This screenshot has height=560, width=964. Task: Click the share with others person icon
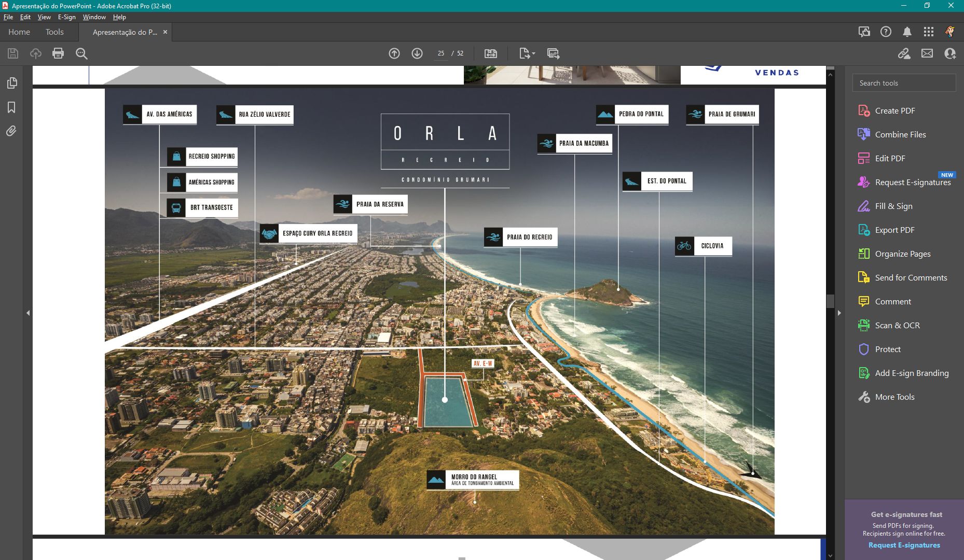point(950,53)
